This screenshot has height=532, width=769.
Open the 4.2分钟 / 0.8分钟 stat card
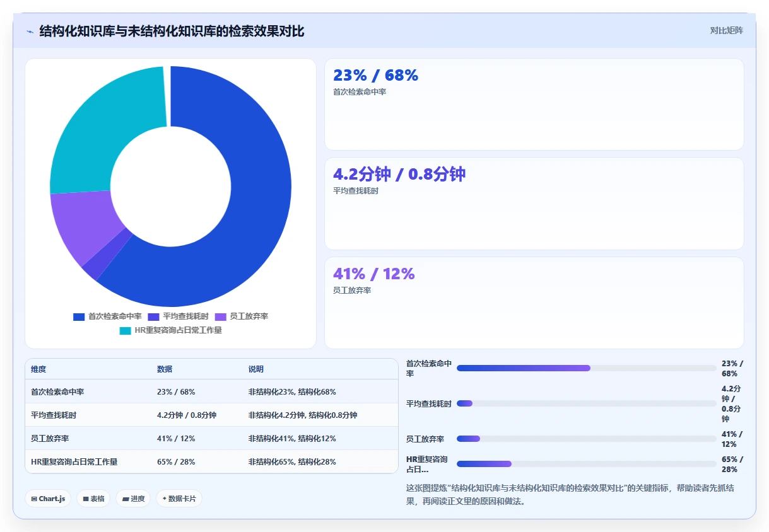(x=534, y=204)
